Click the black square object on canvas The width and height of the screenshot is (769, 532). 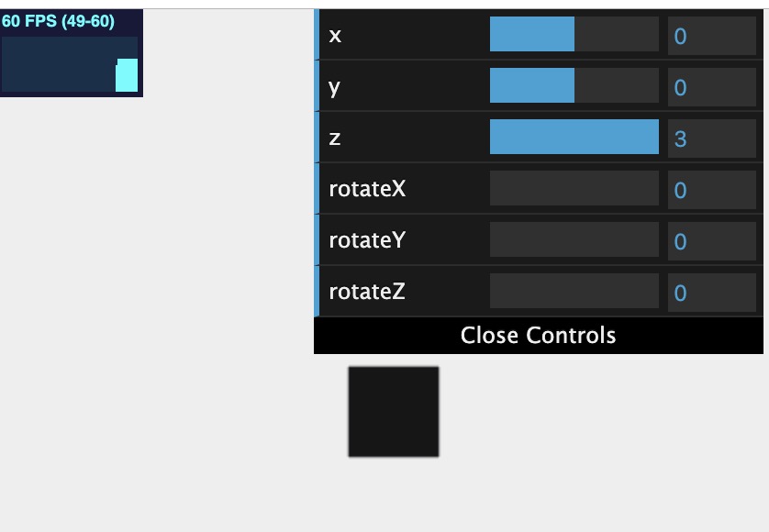click(x=394, y=412)
